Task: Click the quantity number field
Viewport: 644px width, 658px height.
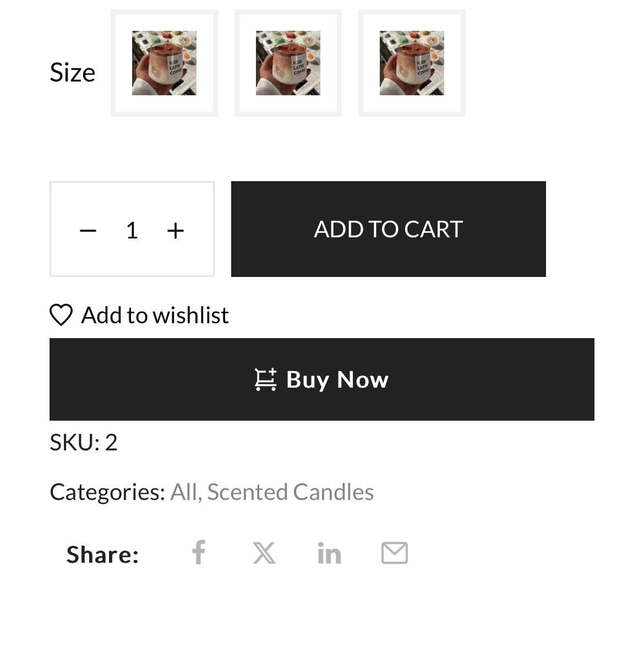Action: tap(132, 230)
